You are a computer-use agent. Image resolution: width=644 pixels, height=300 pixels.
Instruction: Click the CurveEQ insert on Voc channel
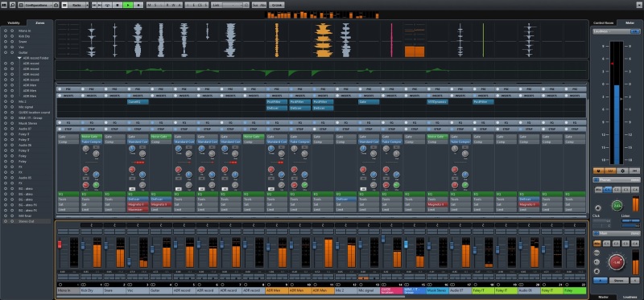click(x=138, y=102)
